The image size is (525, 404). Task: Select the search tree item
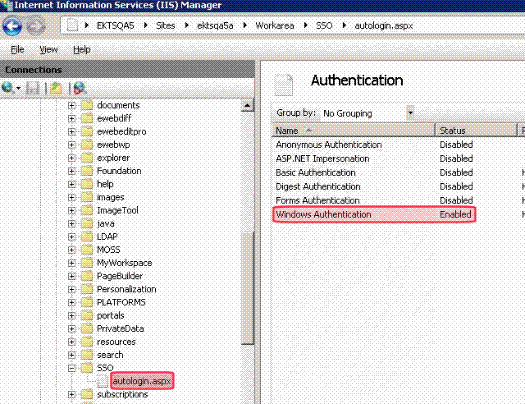pyautogui.click(x=110, y=355)
